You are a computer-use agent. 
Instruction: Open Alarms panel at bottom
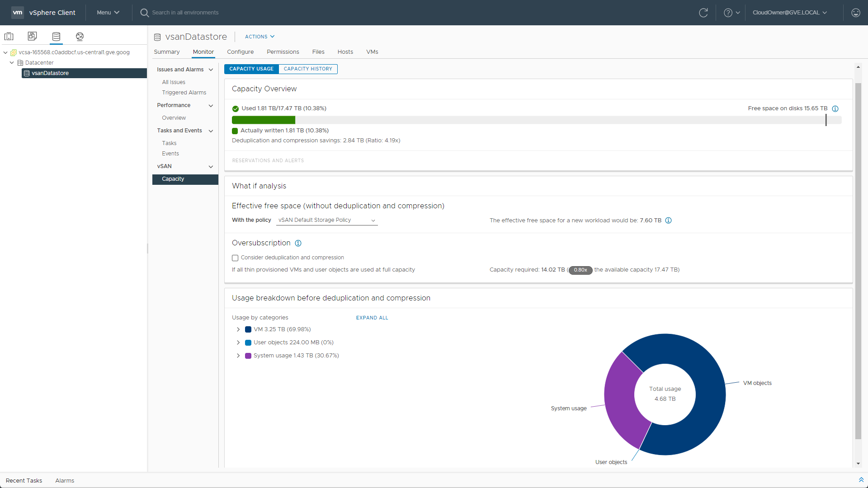tap(65, 480)
